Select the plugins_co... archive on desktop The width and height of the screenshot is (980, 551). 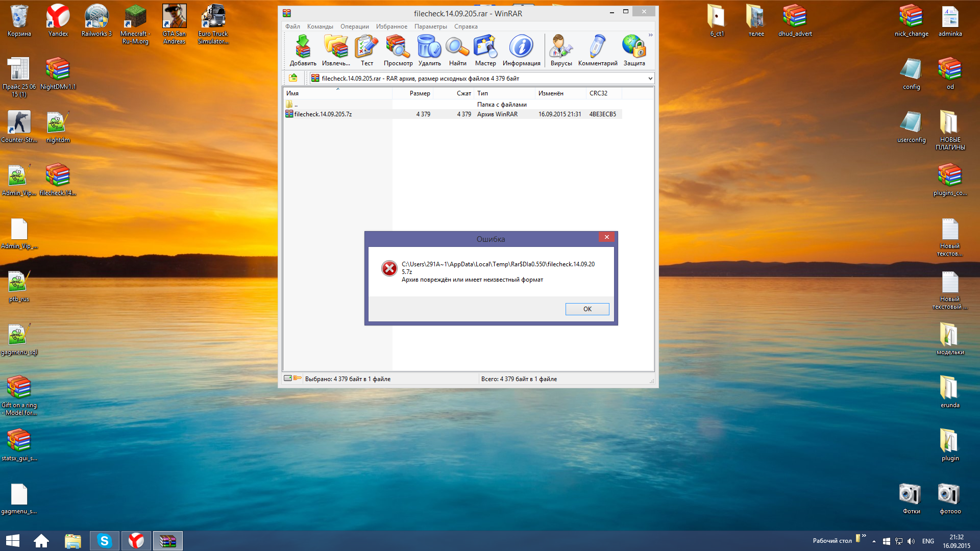pos(950,180)
